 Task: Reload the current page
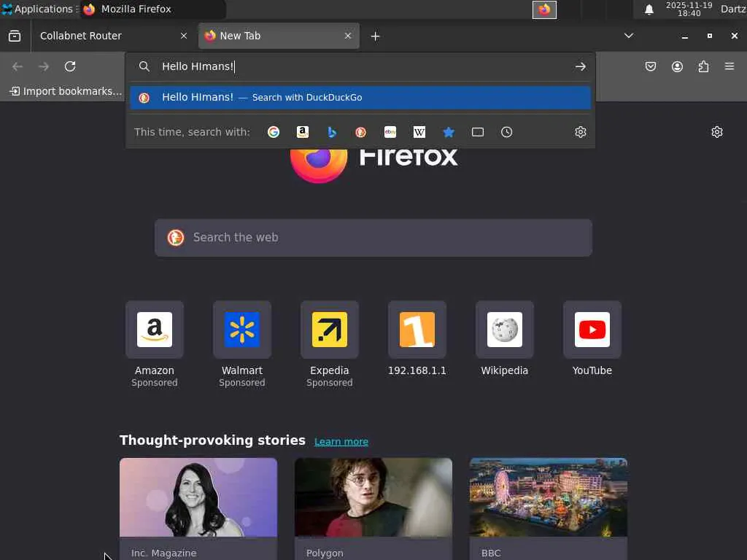tap(70, 66)
